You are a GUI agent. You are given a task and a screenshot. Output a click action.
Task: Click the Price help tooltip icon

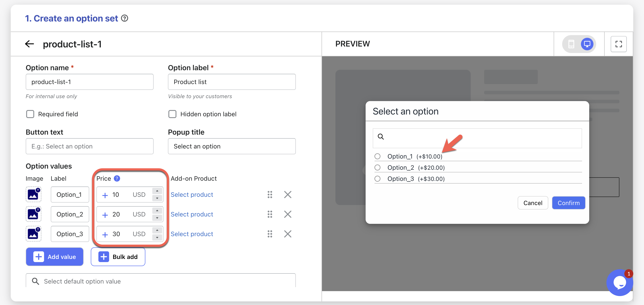[117, 178]
